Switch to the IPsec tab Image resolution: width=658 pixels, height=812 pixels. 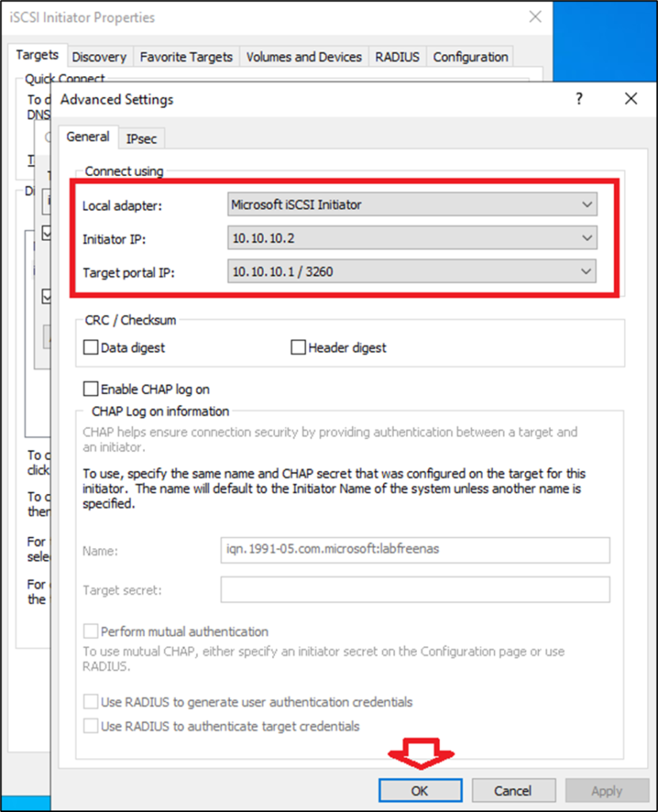pyautogui.click(x=142, y=139)
